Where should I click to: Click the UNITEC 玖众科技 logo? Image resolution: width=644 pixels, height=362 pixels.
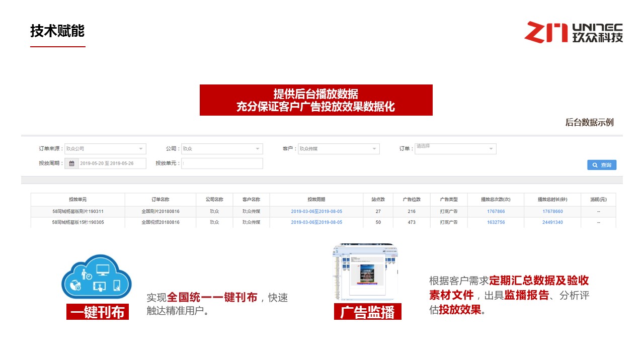tap(574, 32)
